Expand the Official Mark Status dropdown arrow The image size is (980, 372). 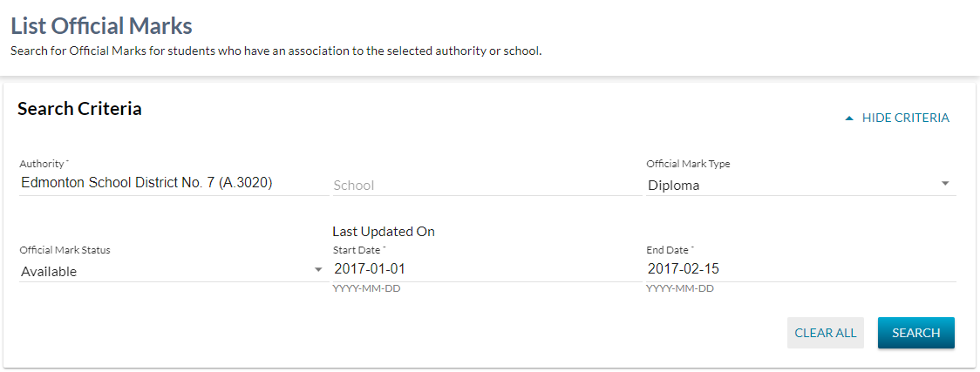coord(318,270)
